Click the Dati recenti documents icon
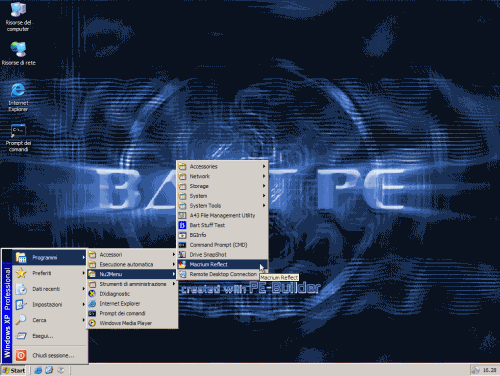 coord(21,289)
